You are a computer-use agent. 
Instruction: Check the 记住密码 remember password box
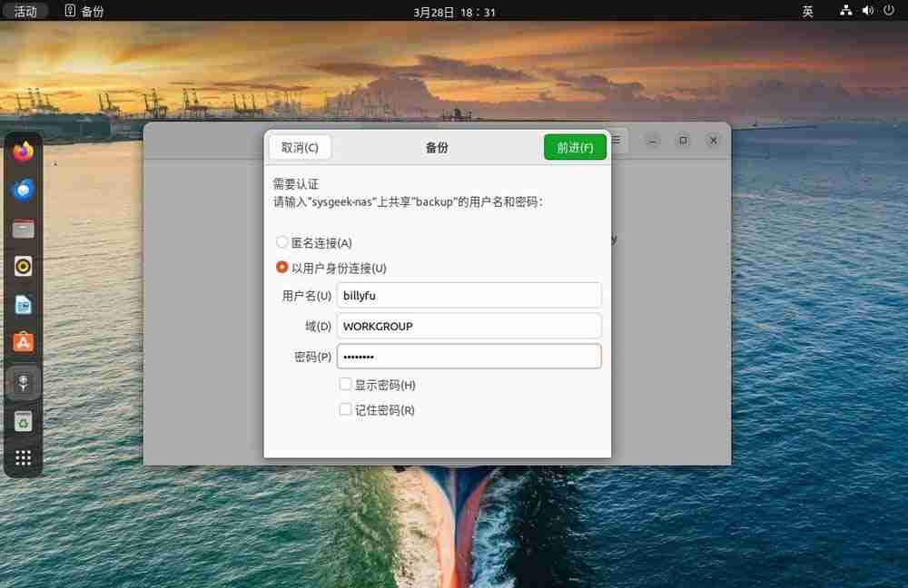tap(345, 410)
